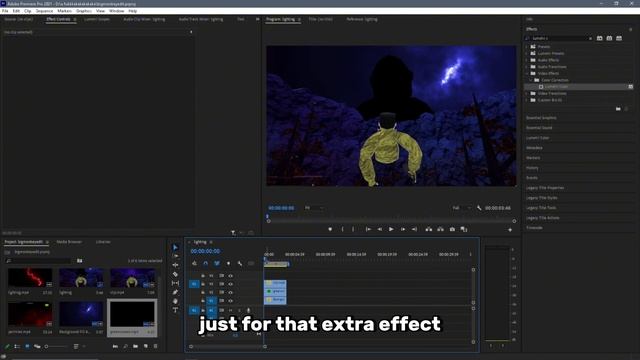
Task: Select the Pen tool
Action: tap(176, 292)
